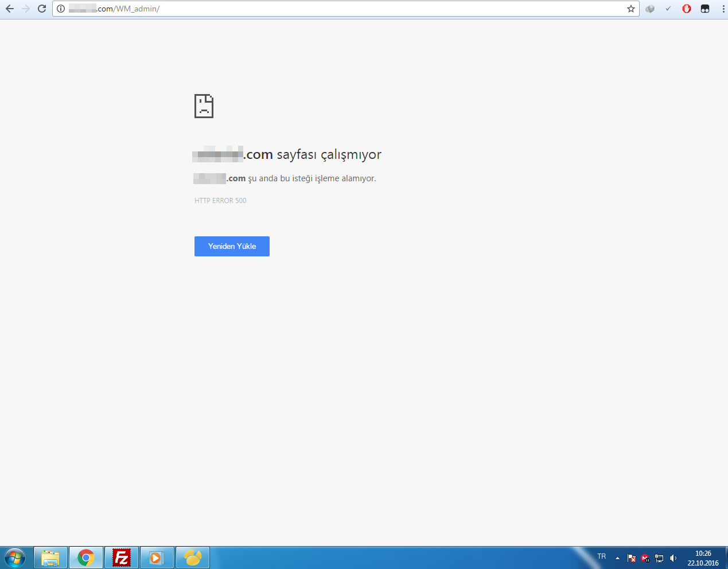Open FileZilla from the taskbar

(122, 558)
